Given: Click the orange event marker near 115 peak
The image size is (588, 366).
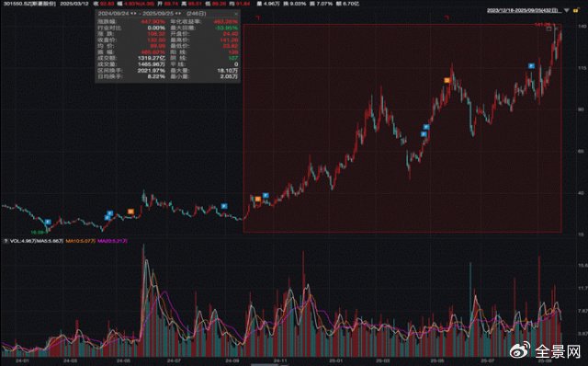Looking at the screenshot, I should 447,80.
